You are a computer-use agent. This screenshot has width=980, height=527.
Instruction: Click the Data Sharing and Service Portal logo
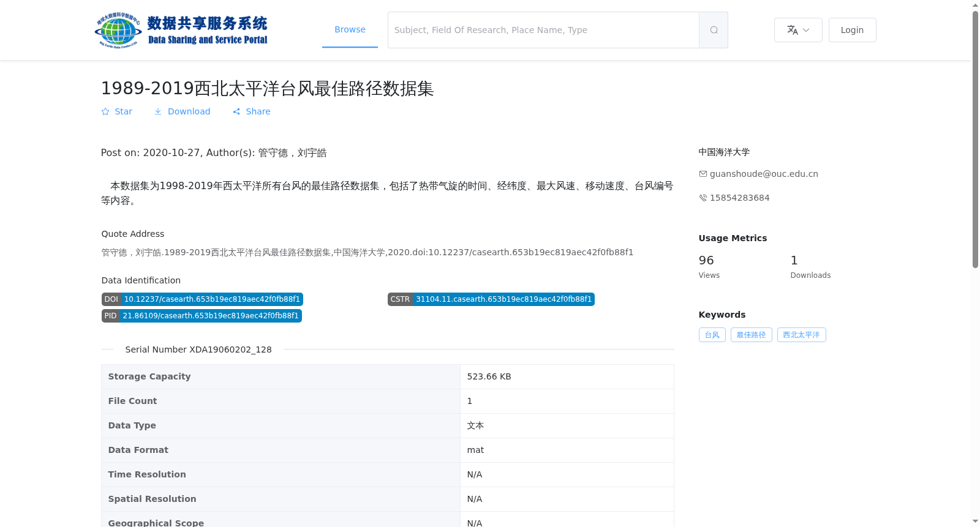pyautogui.click(x=181, y=30)
